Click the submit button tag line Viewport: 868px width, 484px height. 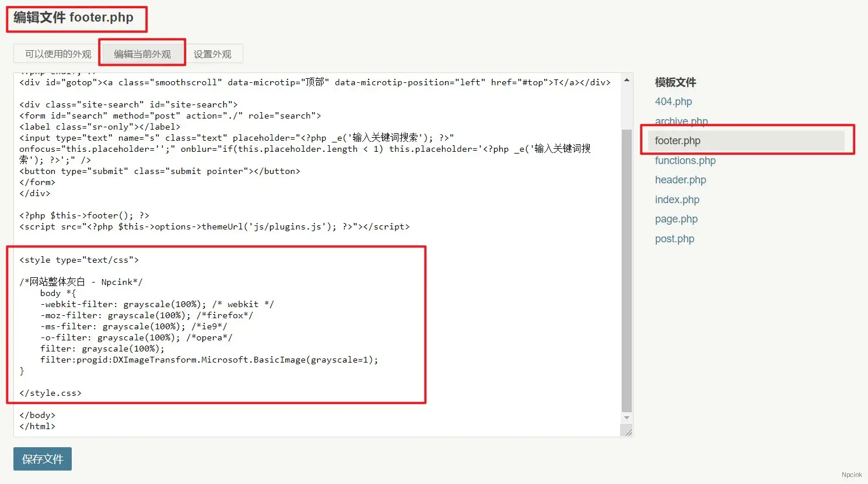coord(160,171)
